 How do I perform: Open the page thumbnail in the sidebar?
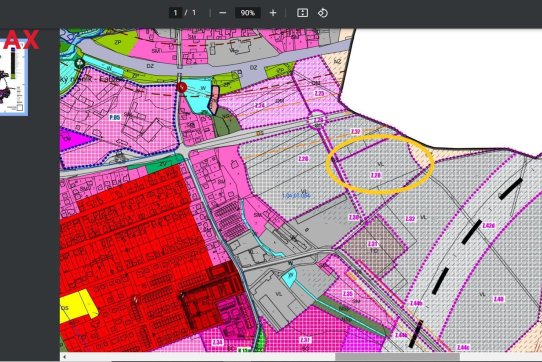point(13,78)
